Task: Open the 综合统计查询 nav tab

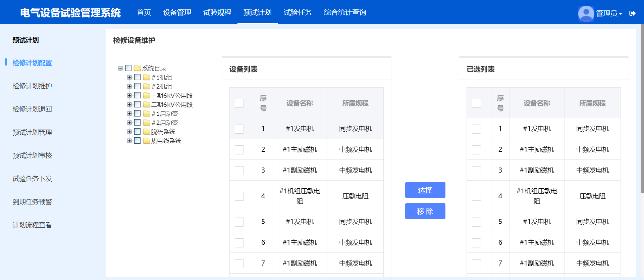Action: click(345, 12)
